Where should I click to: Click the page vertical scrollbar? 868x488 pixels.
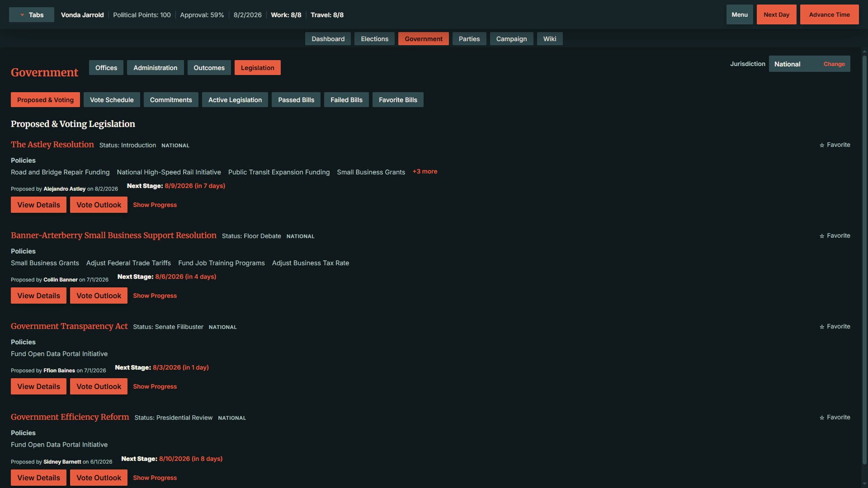864,260
